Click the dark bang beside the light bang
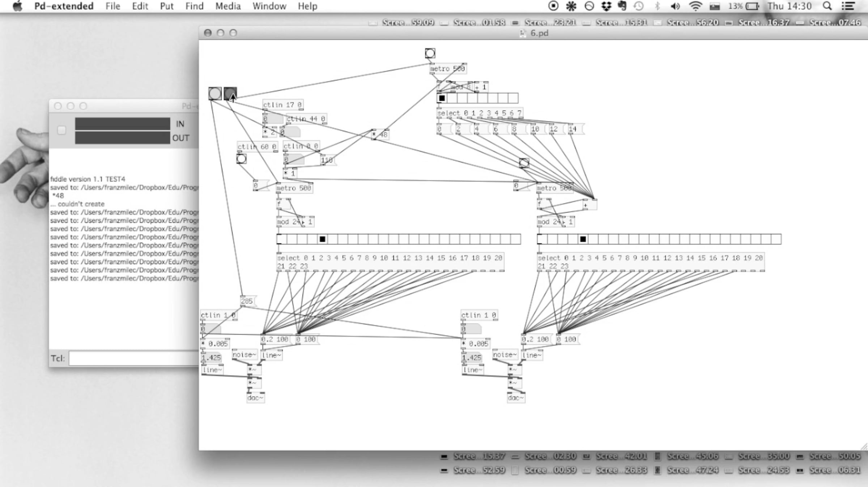The image size is (868, 487). (230, 94)
